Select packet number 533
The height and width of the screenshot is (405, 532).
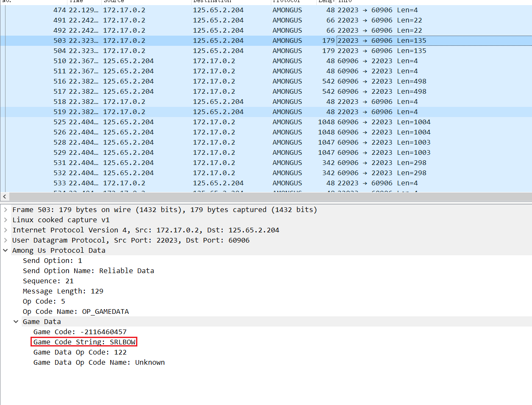pyautogui.click(x=266, y=183)
